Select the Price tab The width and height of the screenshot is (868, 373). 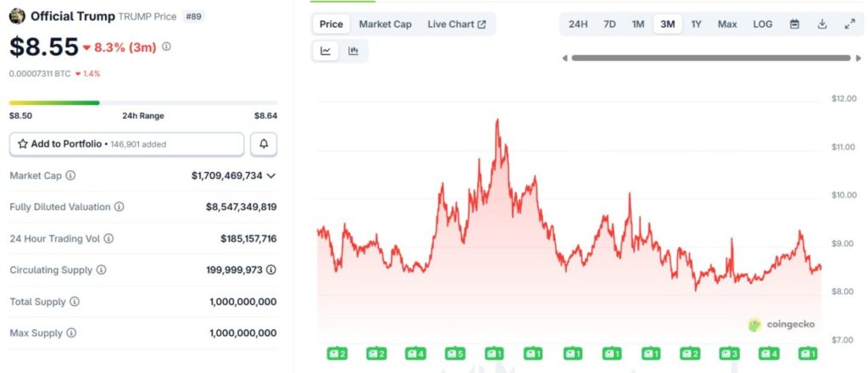(331, 25)
